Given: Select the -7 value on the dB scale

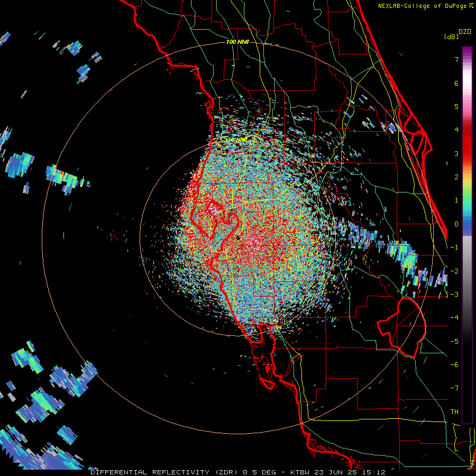Looking at the screenshot, I should coord(454,388).
